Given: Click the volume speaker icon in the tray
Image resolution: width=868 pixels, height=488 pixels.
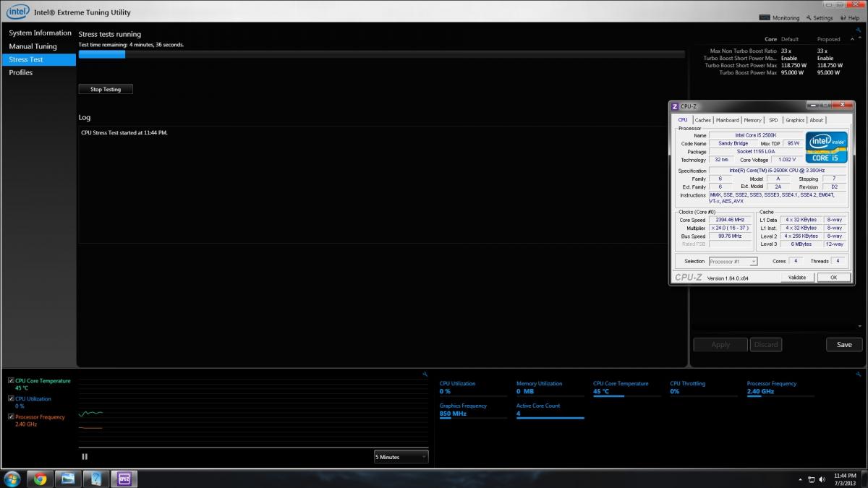Looking at the screenshot, I should [x=822, y=479].
